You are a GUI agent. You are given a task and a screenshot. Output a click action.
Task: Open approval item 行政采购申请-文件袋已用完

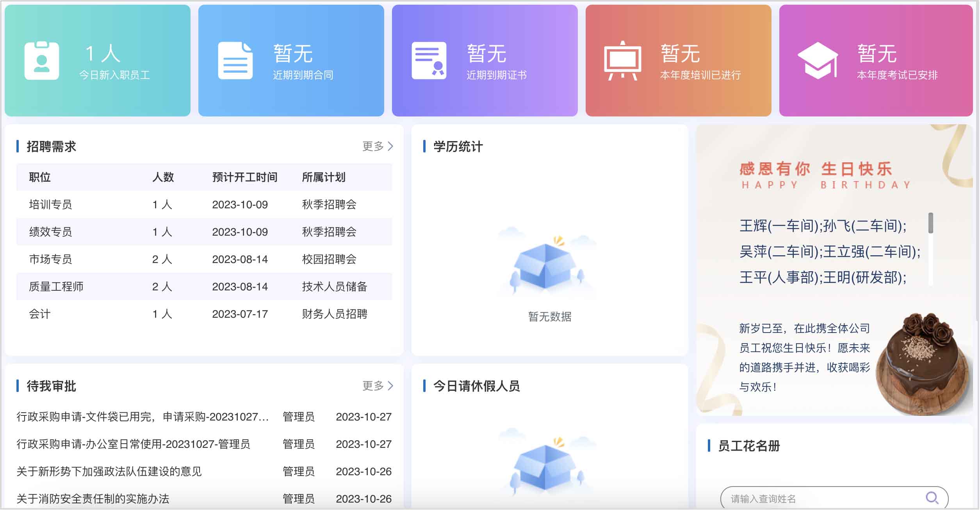(x=143, y=417)
